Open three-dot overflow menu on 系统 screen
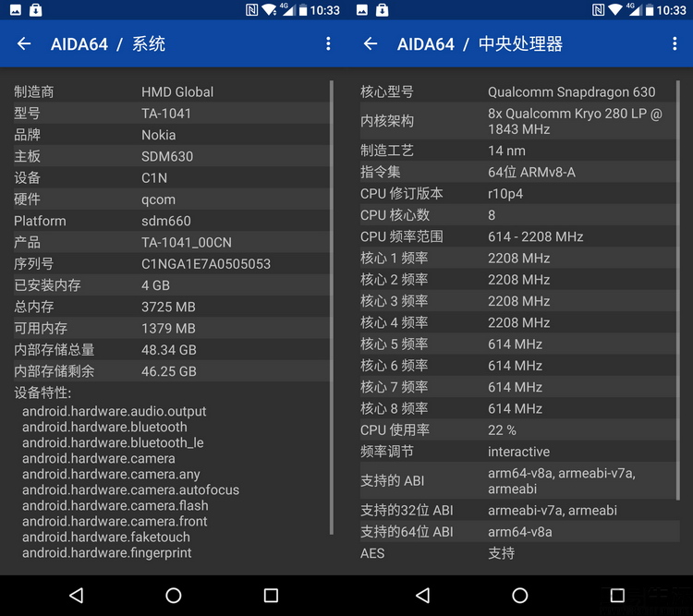693x616 pixels. 328,43
